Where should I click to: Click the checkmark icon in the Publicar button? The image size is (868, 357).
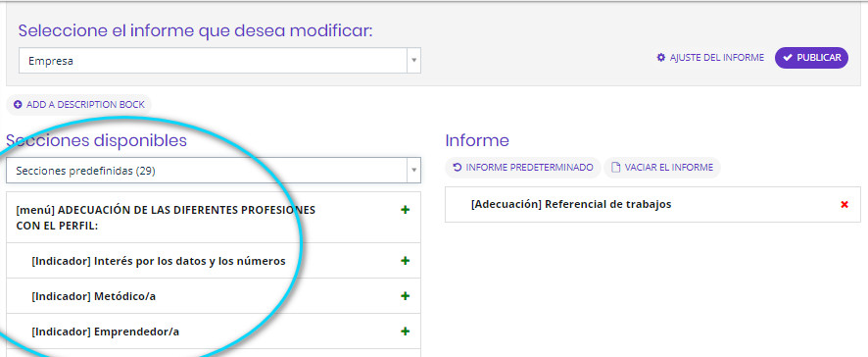[788, 58]
